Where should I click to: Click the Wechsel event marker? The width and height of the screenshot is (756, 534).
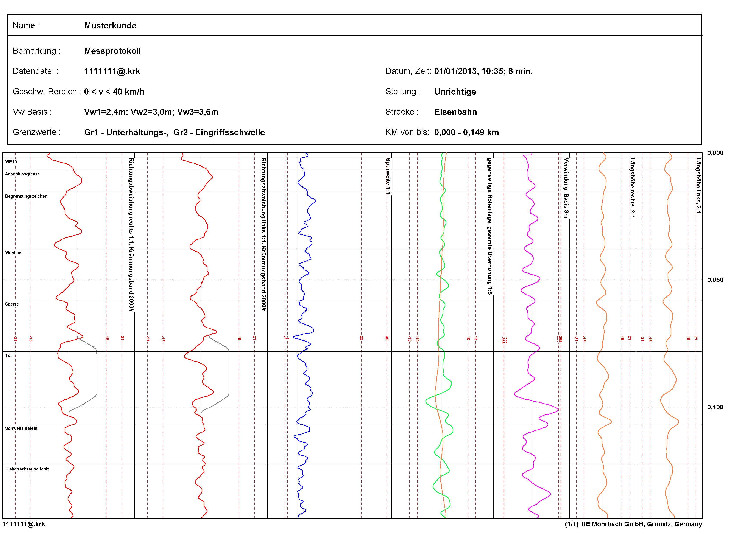(14, 253)
